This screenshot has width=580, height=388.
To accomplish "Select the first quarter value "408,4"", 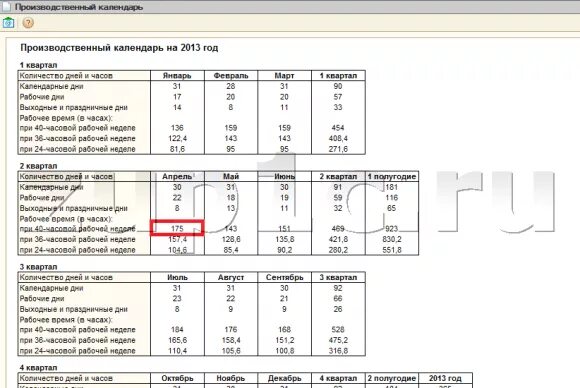I will pyautogui.click(x=338, y=139).
